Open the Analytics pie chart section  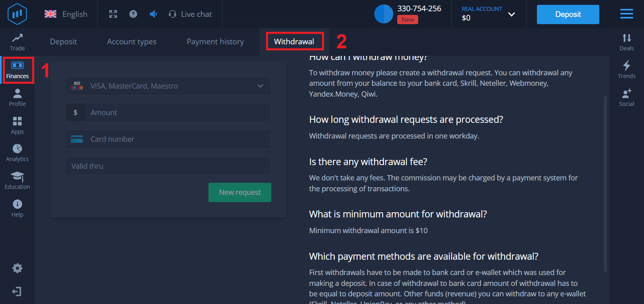17,153
